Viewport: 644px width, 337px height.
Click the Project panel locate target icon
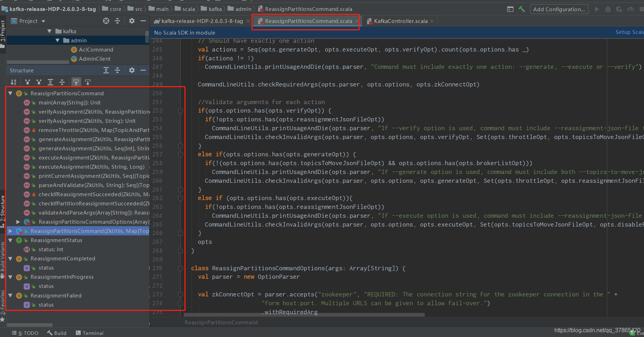tap(106, 21)
